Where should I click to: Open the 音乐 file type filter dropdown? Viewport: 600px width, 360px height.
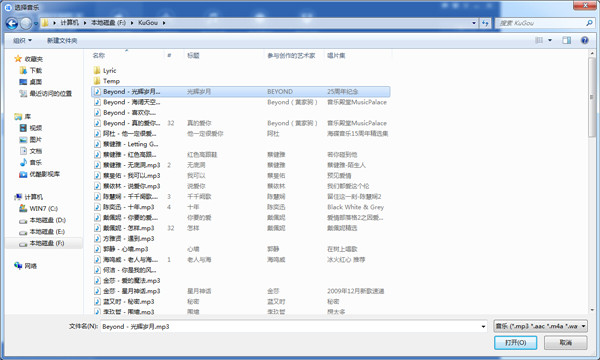pyautogui.click(x=540, y=326)
